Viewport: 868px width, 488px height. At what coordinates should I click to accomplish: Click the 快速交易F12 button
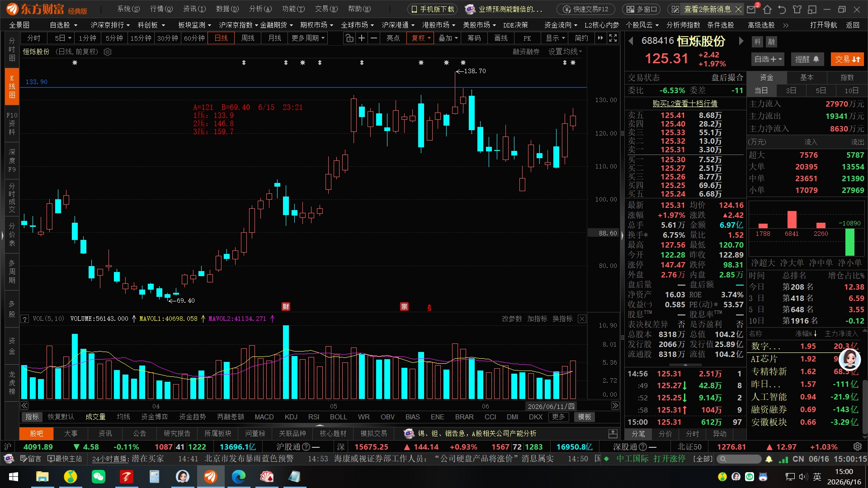(x=585, y=9)
